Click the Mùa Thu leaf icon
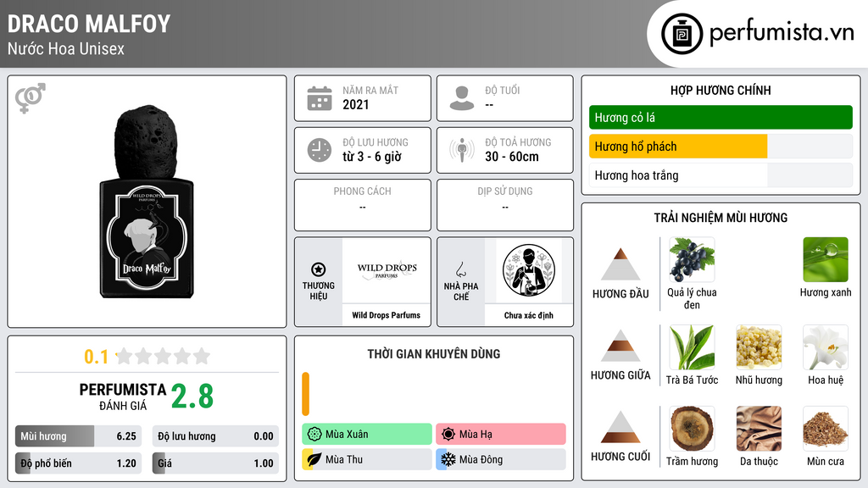The height and width of the screenshot is (488, 868). (x=314, y=459)
